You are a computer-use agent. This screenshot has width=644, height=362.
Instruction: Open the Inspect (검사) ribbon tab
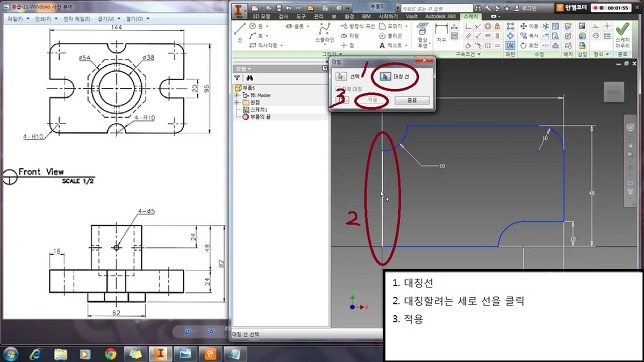(283, 16)
